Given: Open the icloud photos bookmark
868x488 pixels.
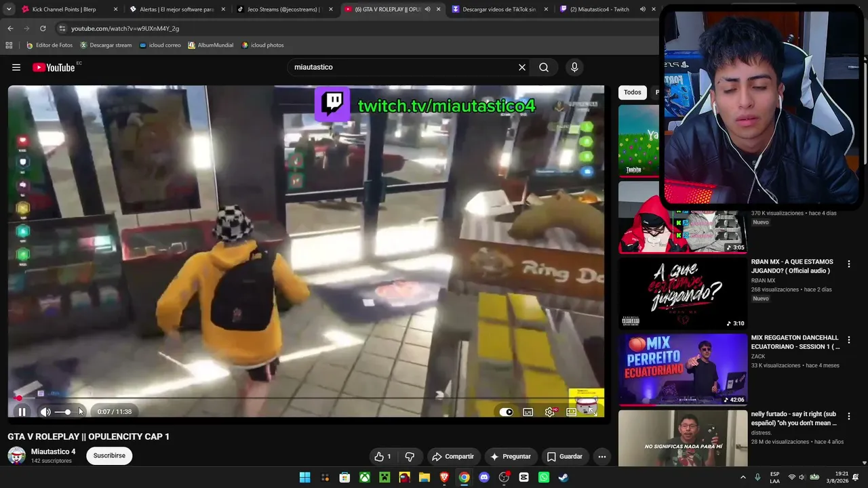Looking at the screenshot, I should (262, 45).
